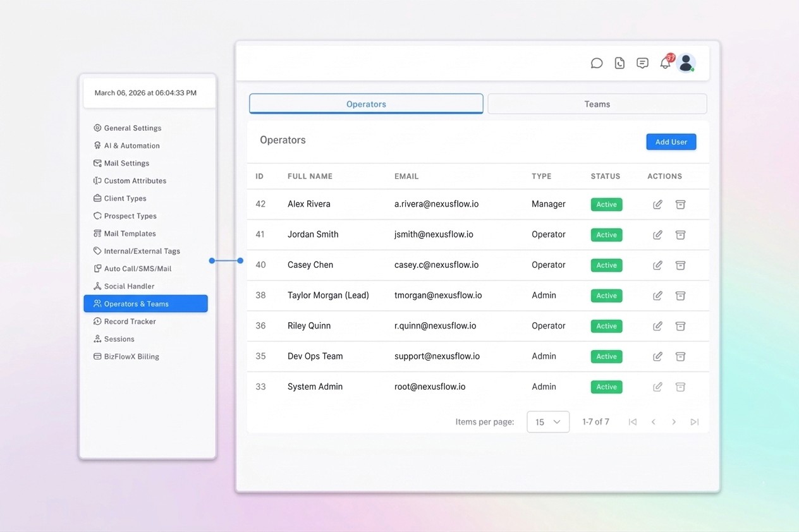Archive operator Taylor Morgan (Lead)
The width and height of the screenshot is (799, 532).
click(680, 296)
